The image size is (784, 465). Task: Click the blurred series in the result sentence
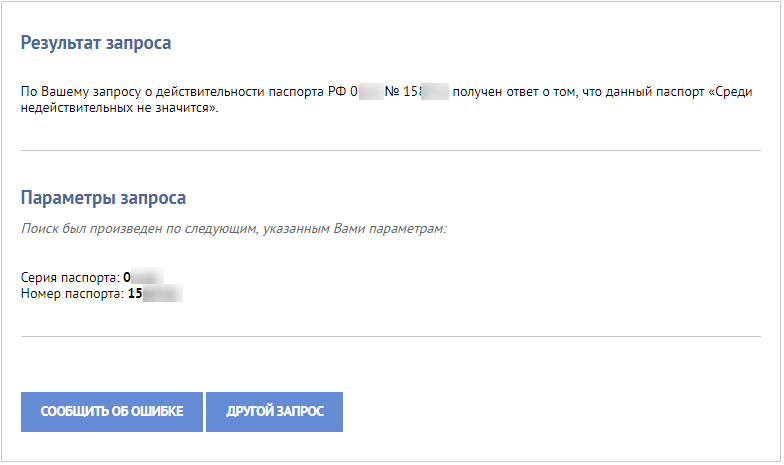[x=370, y=92]
